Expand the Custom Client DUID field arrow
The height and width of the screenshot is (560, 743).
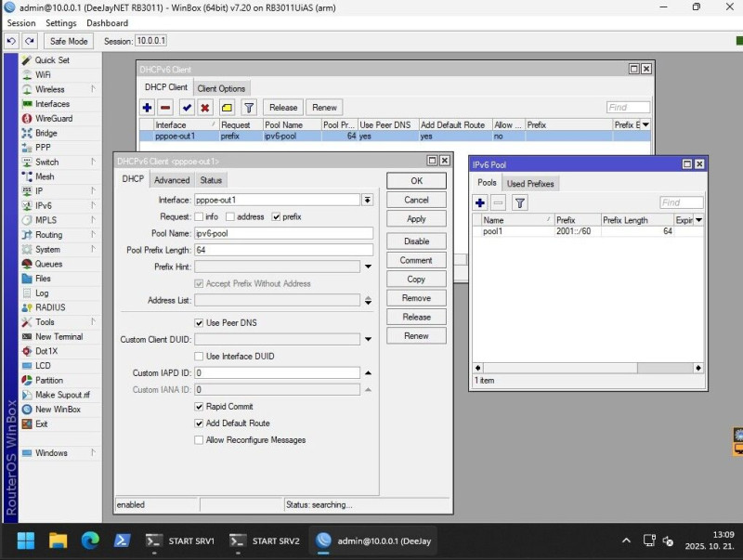[368, 339]
